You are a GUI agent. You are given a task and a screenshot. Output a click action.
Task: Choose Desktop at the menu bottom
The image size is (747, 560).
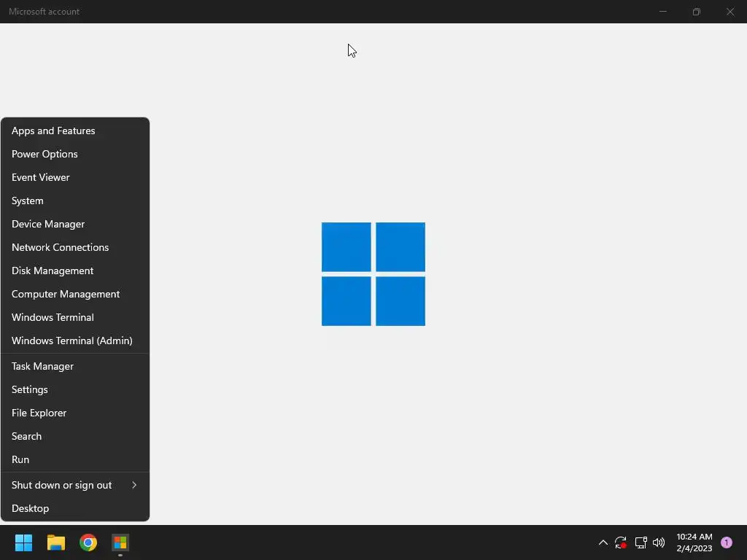pyautogui.click(x=75, y=508)
